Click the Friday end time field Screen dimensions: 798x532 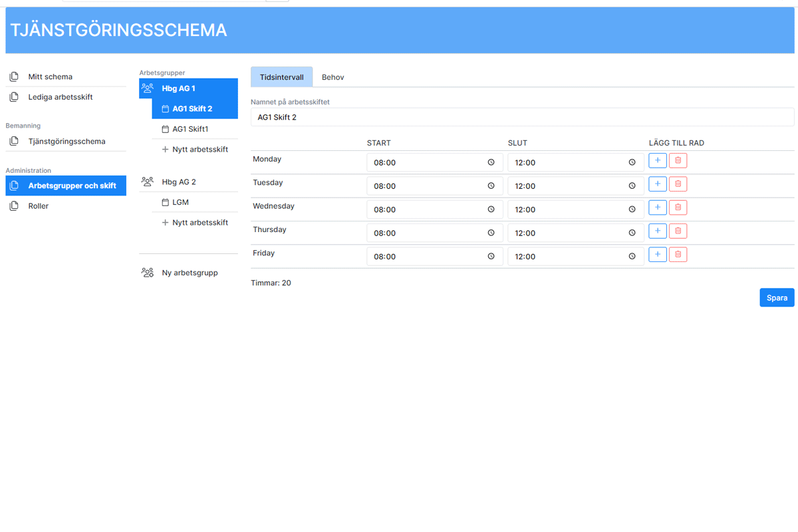576,256
